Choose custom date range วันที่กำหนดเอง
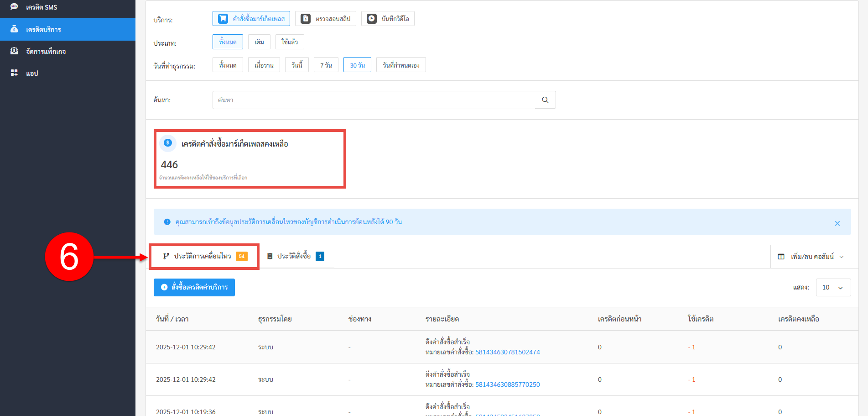Viewport: 868px width, 416px height. tap(401, 65)
